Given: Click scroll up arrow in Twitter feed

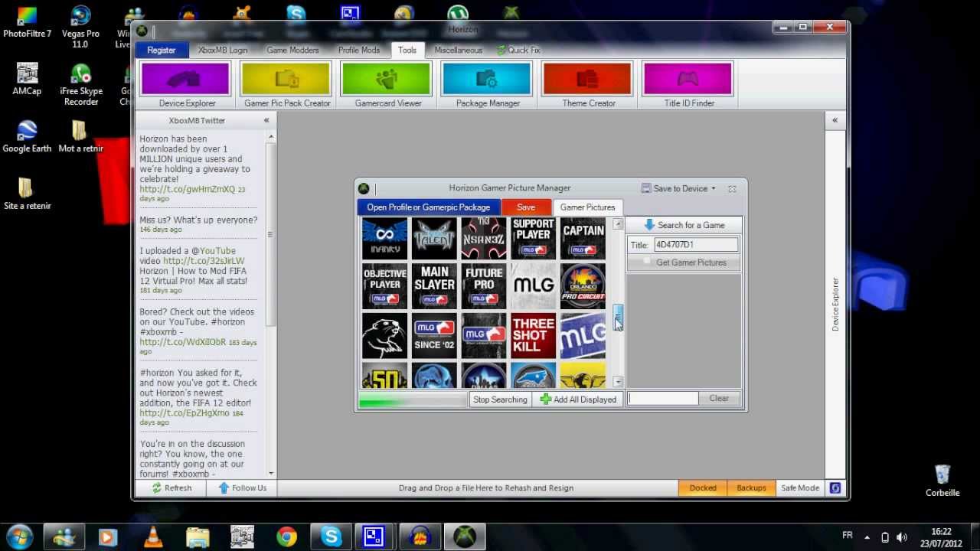Looking at the screenshot, I should (271, 136).
